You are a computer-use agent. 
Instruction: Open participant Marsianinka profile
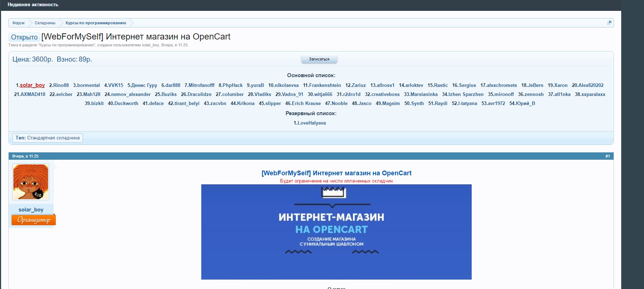point(424,94)
